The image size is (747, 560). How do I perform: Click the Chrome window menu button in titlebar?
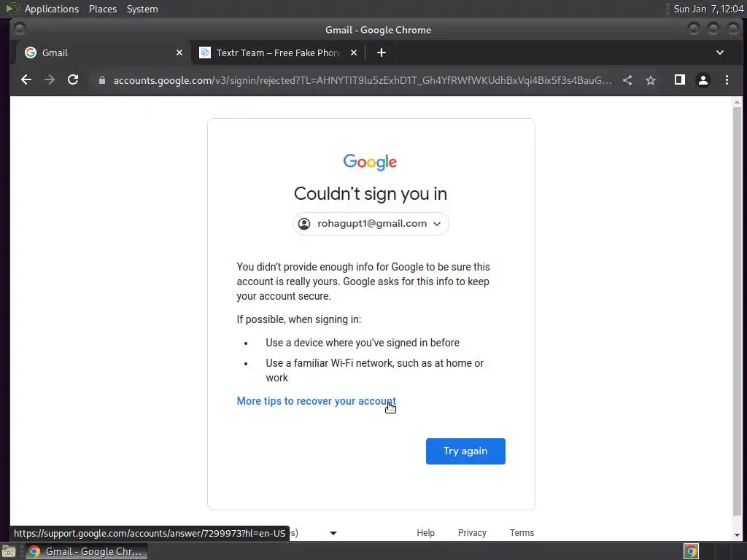20,29
